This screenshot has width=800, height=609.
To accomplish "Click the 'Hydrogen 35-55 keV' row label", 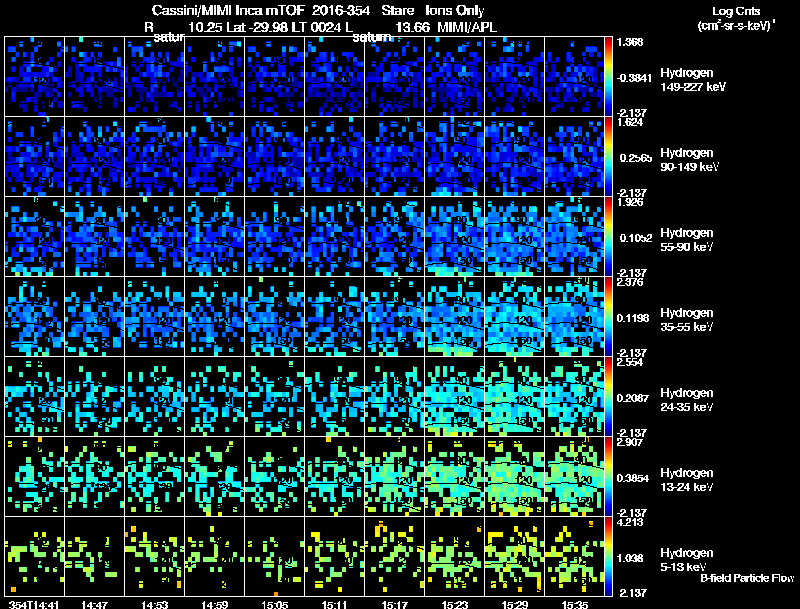I will pos(687,320).
